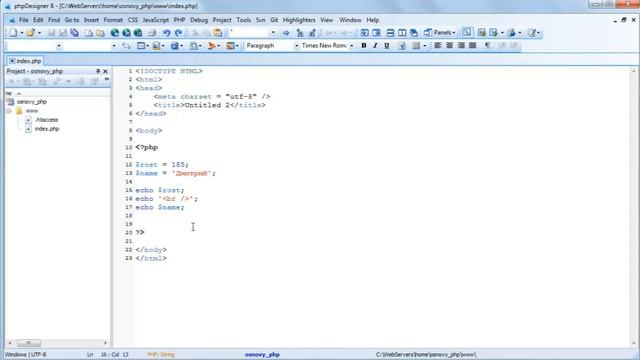Click the blue Go arrow beside search box

point(286,33)
